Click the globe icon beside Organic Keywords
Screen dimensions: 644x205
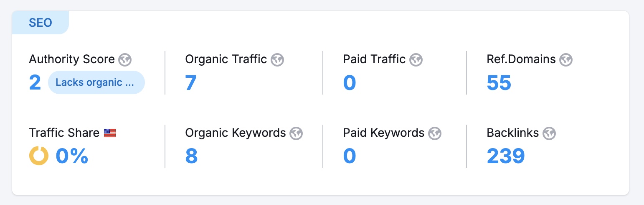(296, 133)
